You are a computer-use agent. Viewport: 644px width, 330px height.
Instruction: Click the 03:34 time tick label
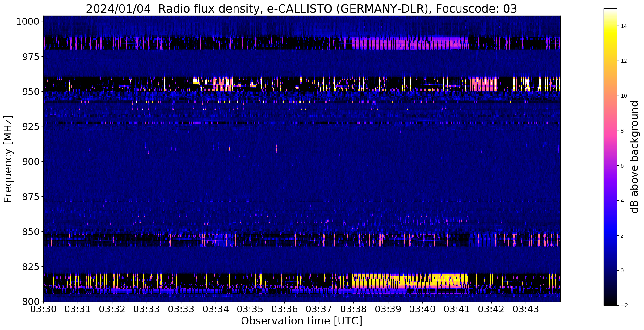[216, 309]
